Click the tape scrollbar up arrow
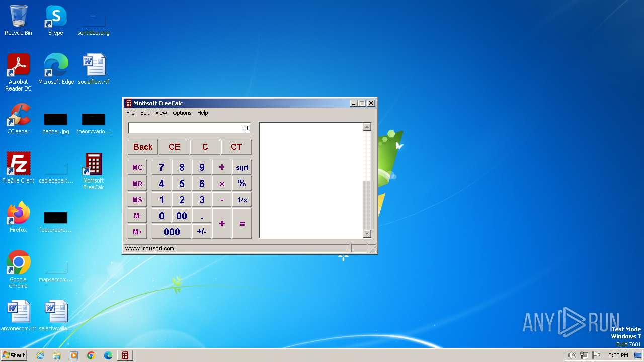The height and width of the screenshot is (362, 644). [367, 127]
